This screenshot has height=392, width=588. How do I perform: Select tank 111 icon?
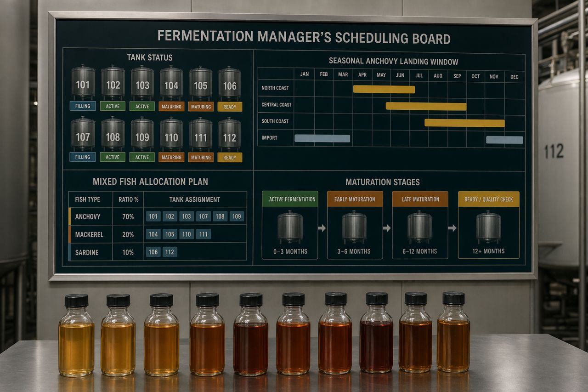[x=201, y=134]
